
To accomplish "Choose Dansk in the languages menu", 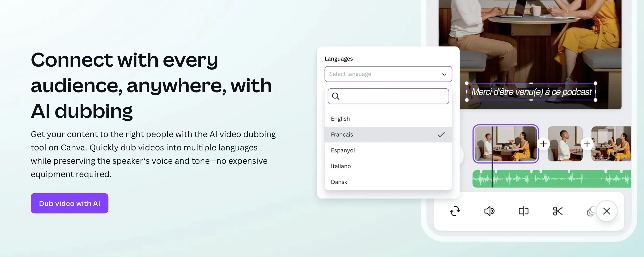I will coord(339,182).
